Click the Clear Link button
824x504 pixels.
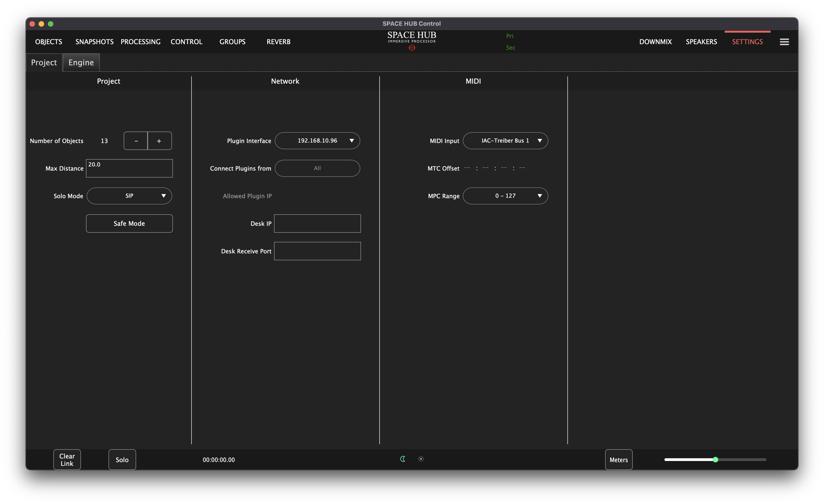67,460
